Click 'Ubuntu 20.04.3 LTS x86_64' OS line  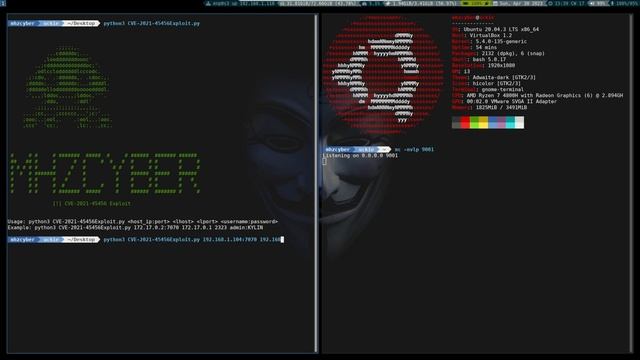[495, 29]
